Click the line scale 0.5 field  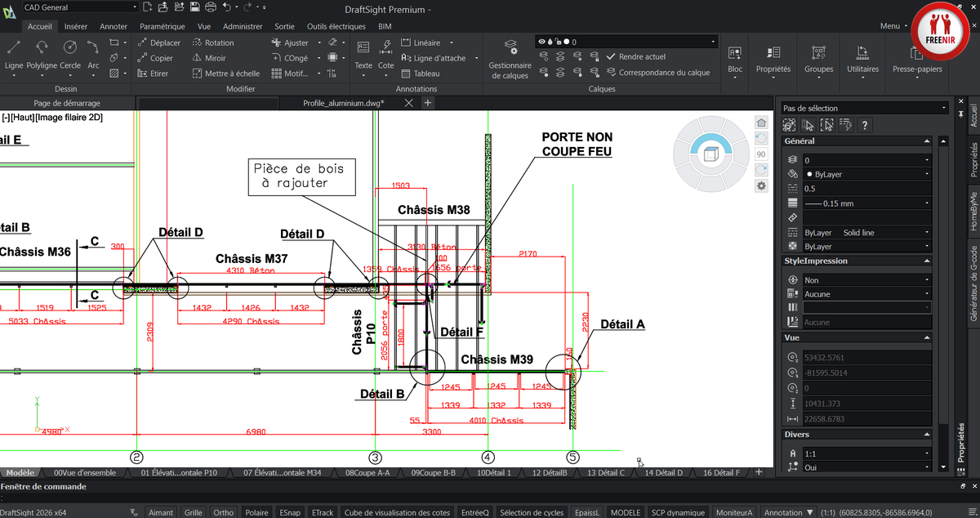coord(866,189)
